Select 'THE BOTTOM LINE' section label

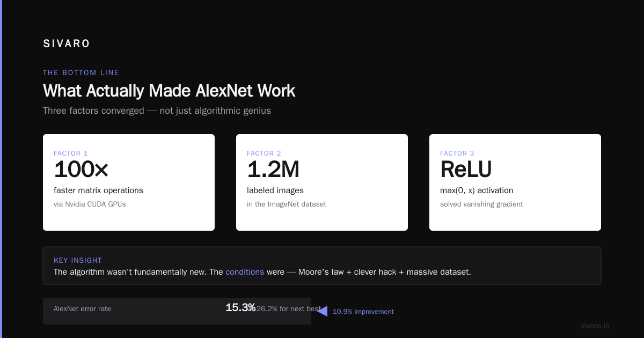81,72
